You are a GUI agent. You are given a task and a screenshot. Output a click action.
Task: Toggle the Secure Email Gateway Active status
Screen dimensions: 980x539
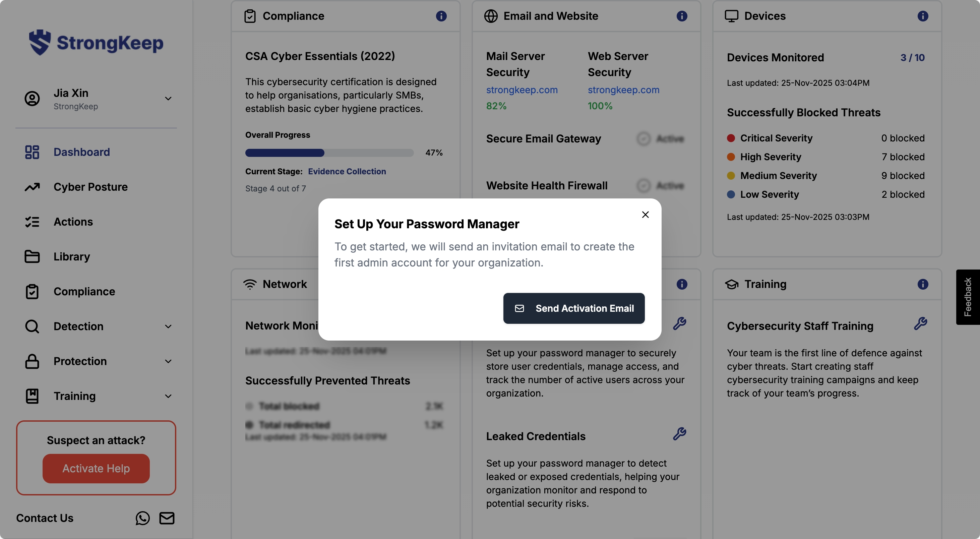[x=661, y=139]
